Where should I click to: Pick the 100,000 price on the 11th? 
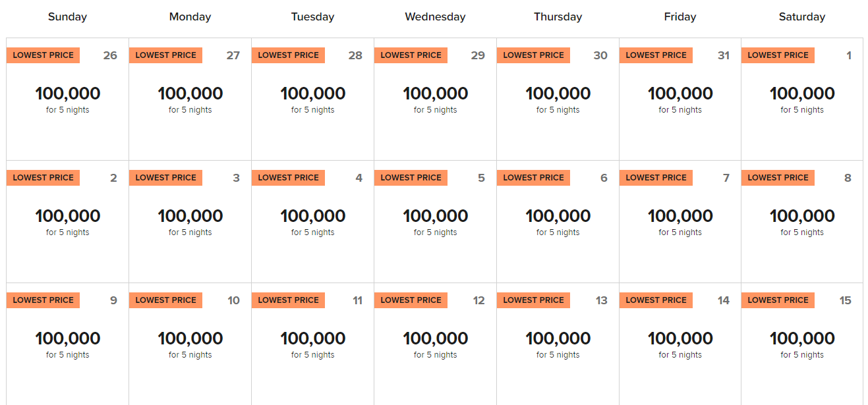pyautogui.click(x=313, y=338)
